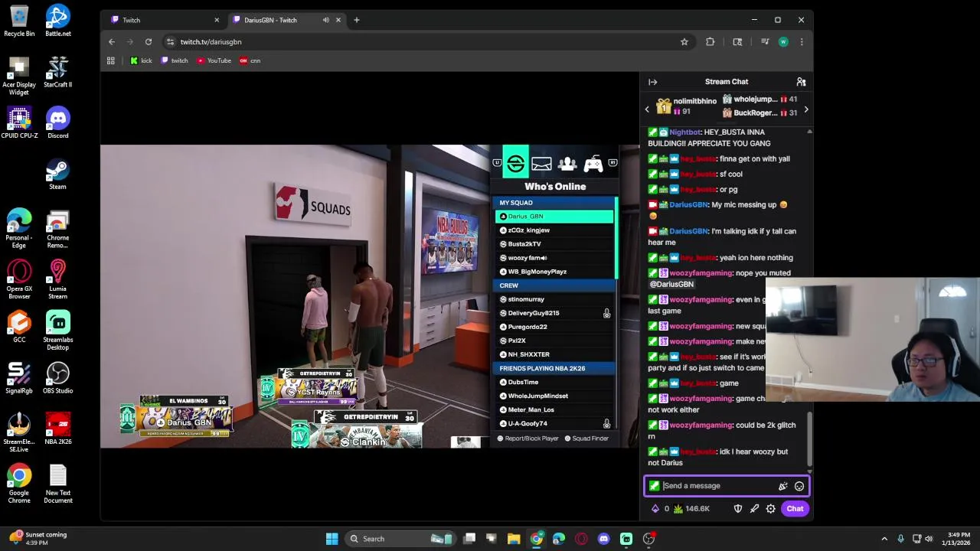Open the YouTube bookmark

click(x=214, y=60)
